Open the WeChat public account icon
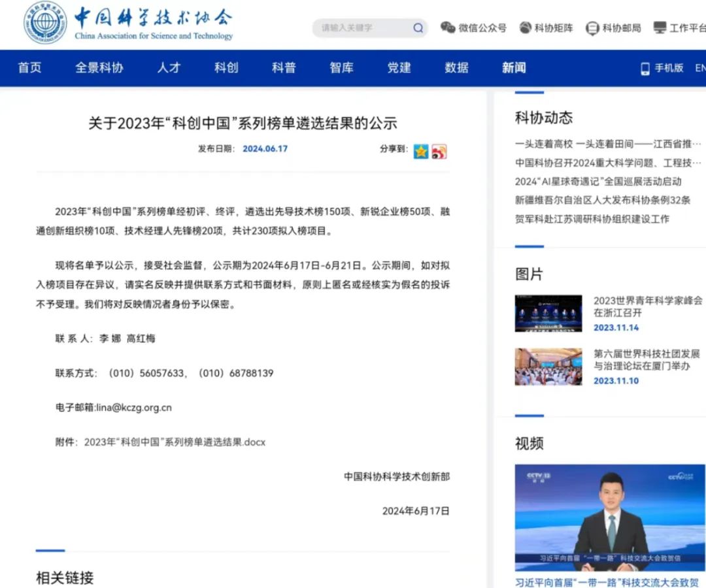This screenshot has width=706, height=588. tap(448, 28)
